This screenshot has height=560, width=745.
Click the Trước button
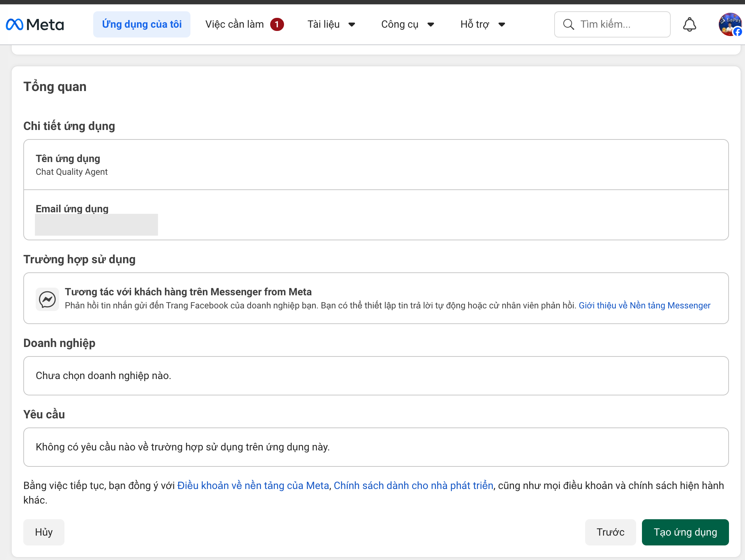pyautogui.click(x=610, y=532)
